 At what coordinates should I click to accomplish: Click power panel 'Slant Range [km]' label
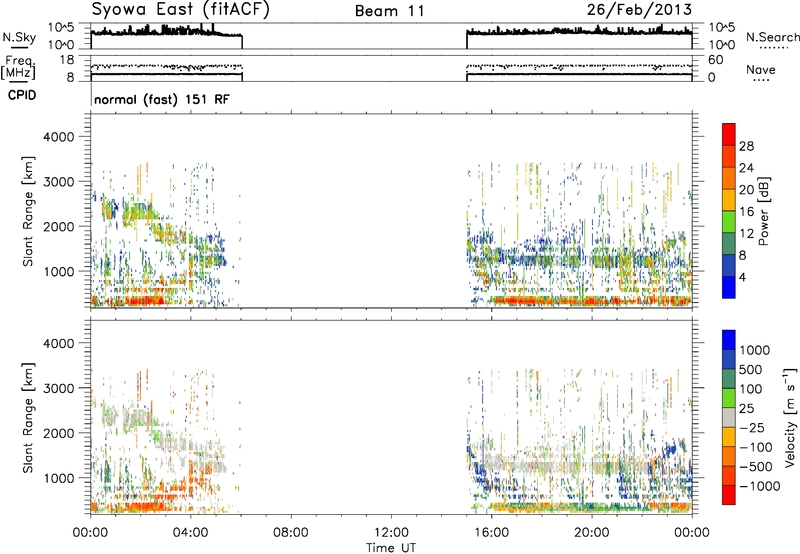(x=28, y=211)
